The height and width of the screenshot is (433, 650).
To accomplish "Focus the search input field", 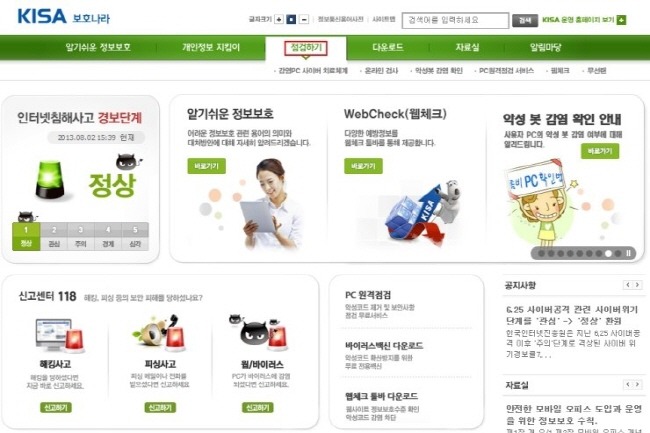I will (x=455, y=20).
